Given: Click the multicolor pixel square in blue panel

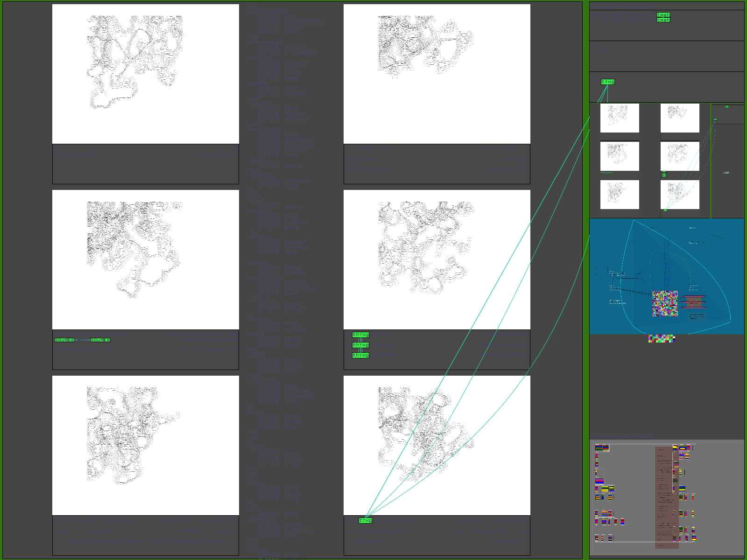Looking at the screenshot, I should click(x=665, y=304).
